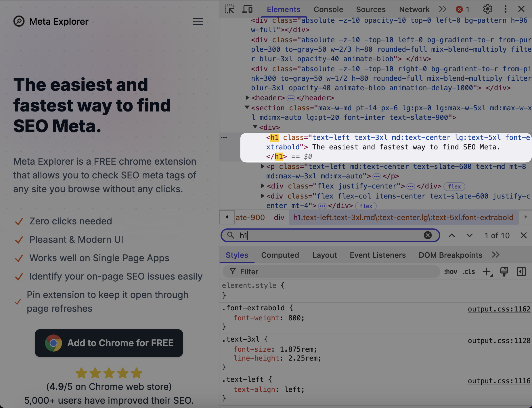Open the DevTools three-dot customize menu

(505, 9)
